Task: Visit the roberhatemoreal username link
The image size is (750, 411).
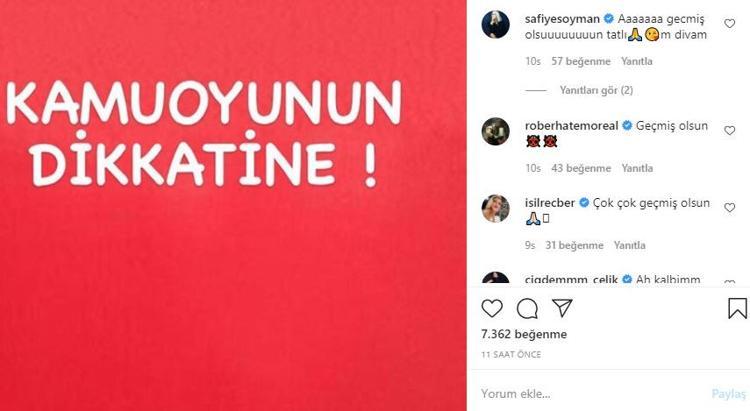Action: click(x=572, y=126)
